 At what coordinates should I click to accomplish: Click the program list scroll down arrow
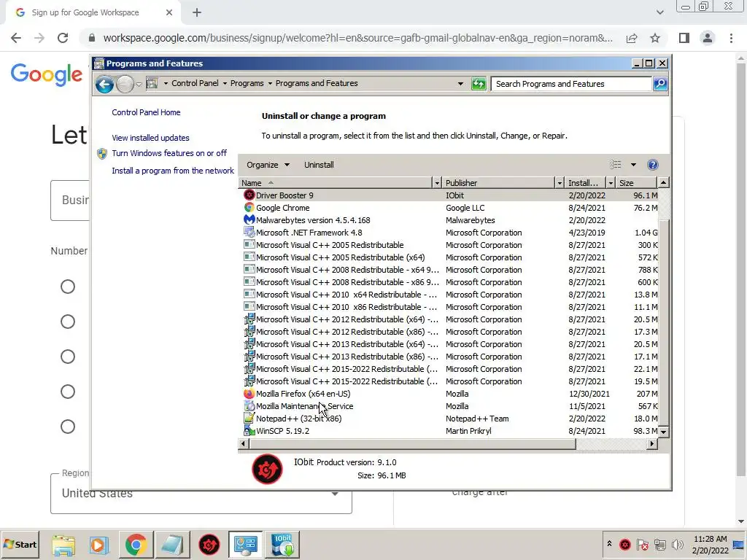tap(663, 432)
